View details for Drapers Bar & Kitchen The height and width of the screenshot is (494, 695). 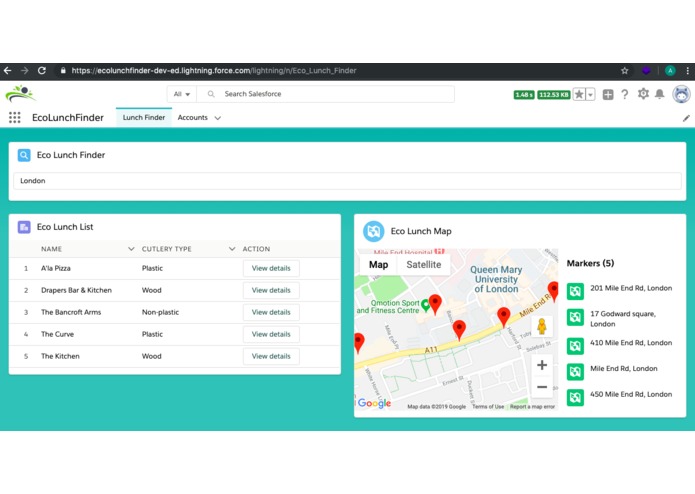271,290
